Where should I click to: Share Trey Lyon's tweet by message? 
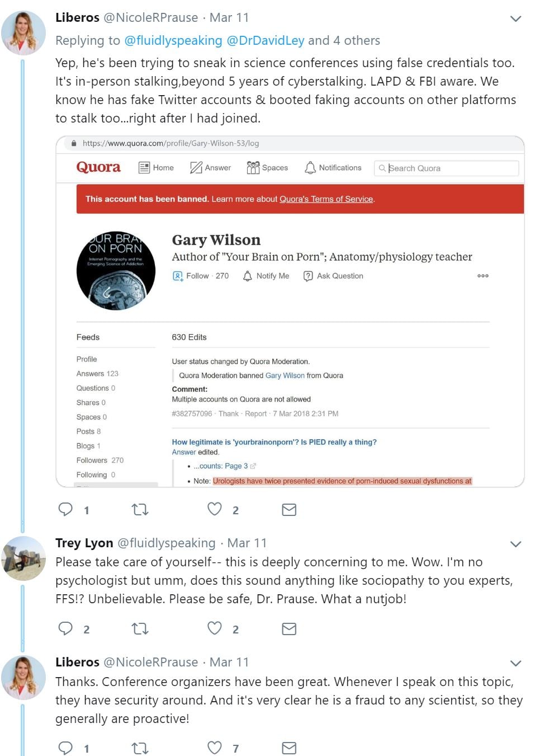[x=289, y=628]
